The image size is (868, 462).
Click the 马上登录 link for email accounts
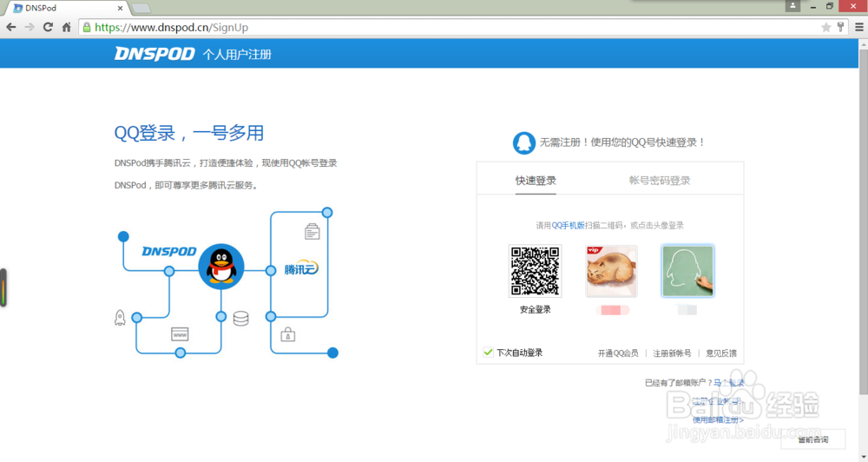(728, 383)
